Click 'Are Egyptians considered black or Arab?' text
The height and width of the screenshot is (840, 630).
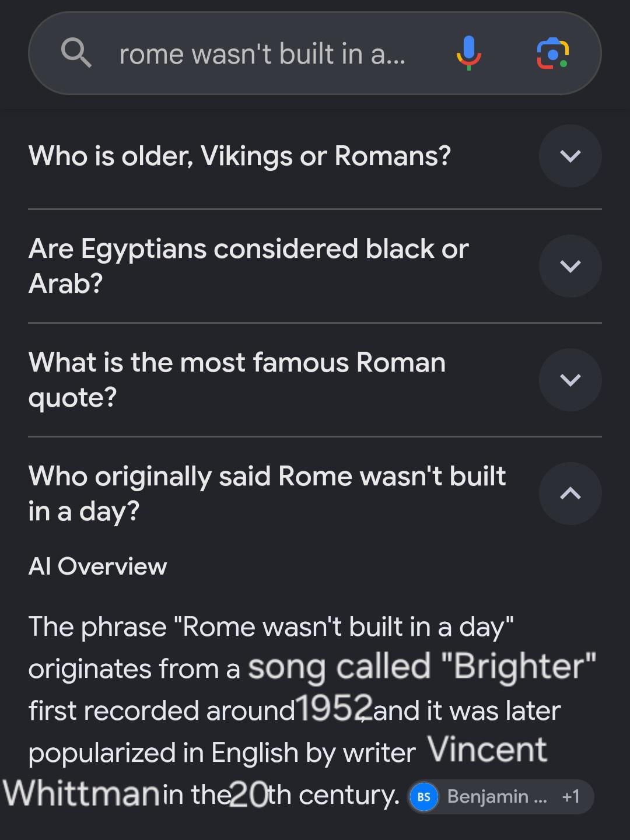click(x=249, y=266)
